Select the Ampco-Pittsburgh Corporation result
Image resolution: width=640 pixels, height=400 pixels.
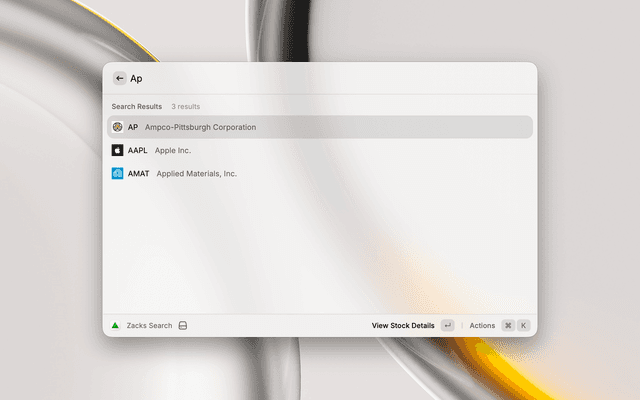[200, 127]
